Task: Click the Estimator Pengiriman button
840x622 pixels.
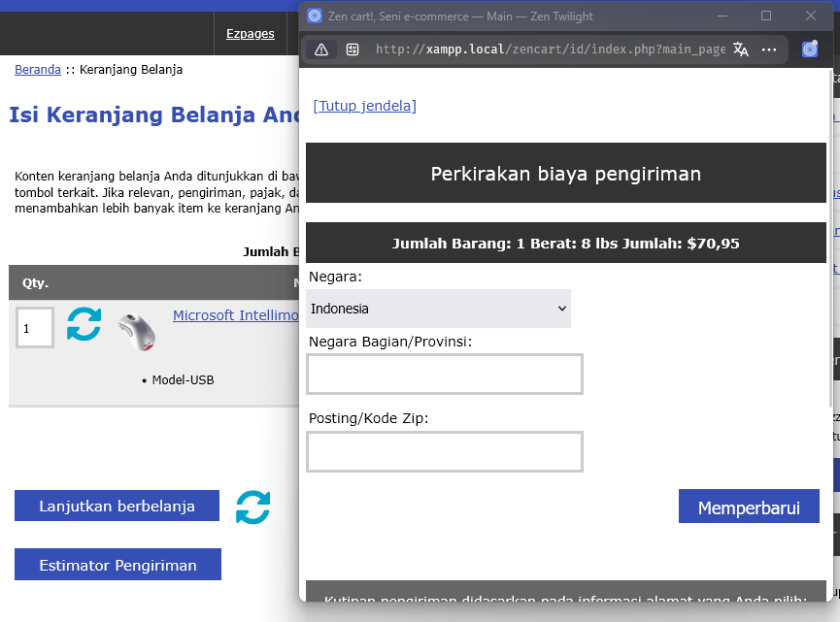Action: tap(118, 565)
